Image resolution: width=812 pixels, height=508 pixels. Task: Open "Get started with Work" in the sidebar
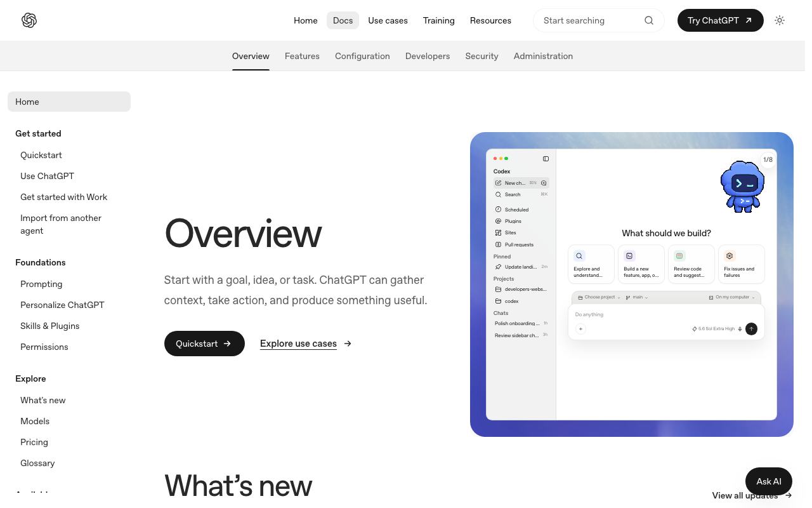[x=63, y=197]
